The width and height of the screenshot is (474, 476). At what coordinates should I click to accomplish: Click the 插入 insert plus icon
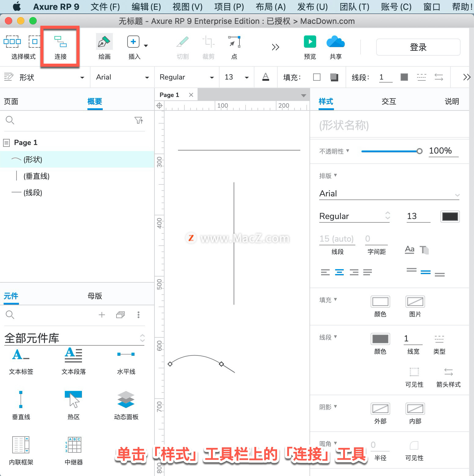point(133,42)
